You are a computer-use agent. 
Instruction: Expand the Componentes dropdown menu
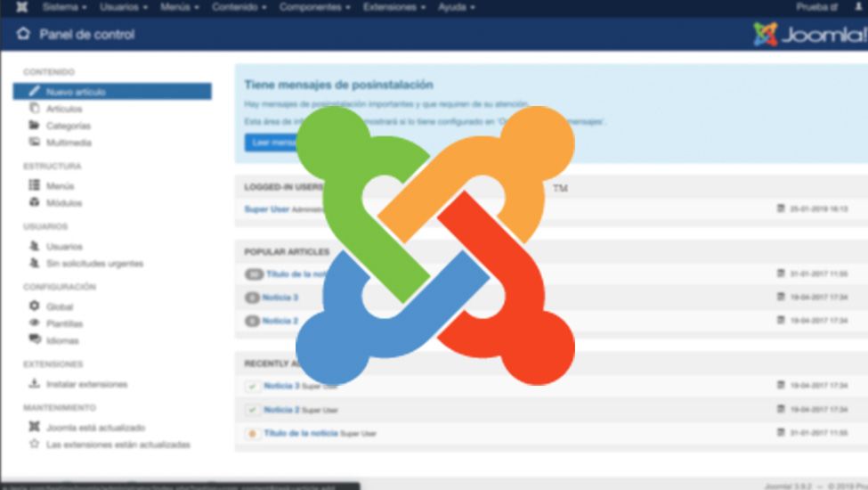click(x=315, y=7)
